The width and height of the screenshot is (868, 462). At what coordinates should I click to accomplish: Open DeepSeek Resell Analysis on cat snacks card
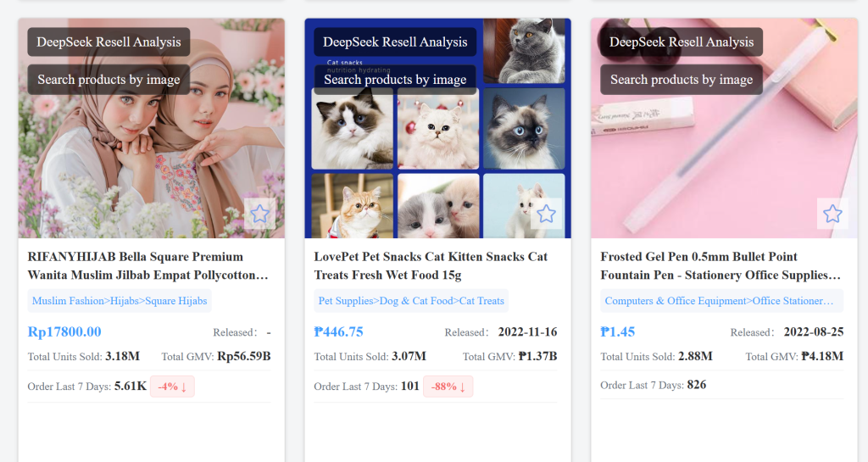[x=395, y=42]
